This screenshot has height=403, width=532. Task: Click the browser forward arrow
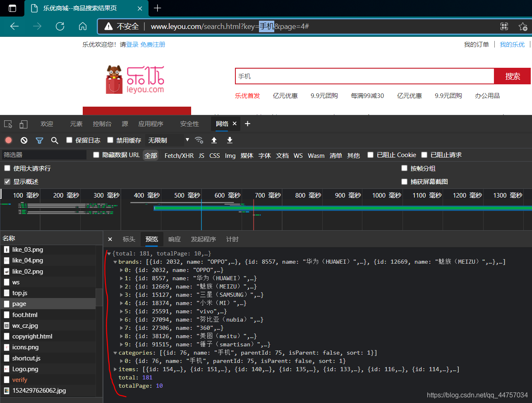(x=37, y=26)
